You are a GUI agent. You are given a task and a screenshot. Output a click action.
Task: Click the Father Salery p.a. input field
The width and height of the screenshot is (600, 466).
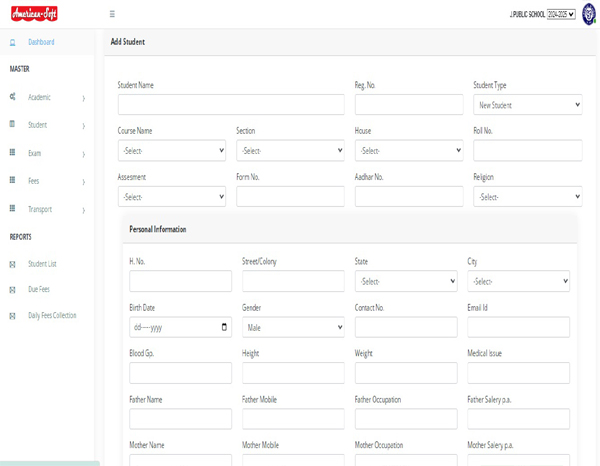518,419
